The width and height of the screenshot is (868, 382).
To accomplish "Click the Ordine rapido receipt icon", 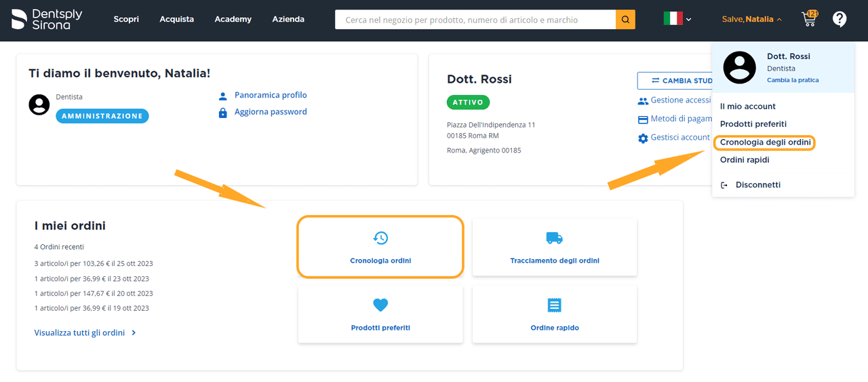I will [554, 305].
